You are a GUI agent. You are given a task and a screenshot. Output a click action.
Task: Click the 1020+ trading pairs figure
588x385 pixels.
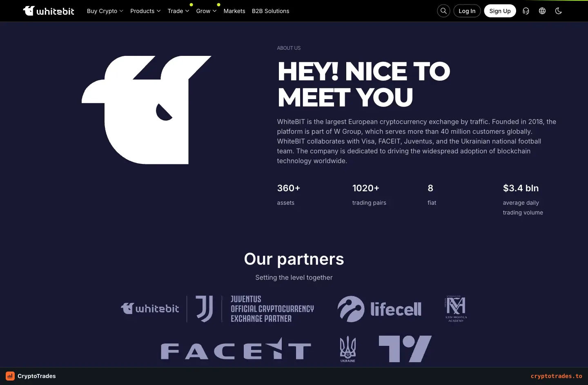pos(366,188)
